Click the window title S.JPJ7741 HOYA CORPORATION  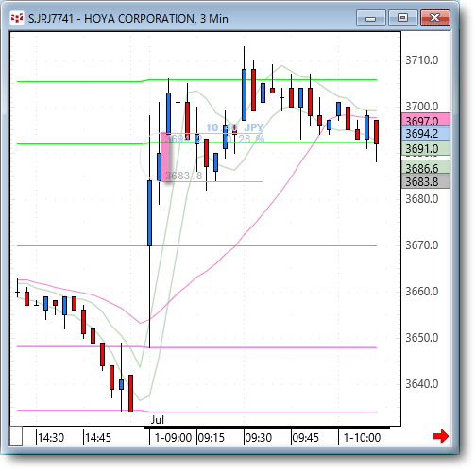click(x=128, y=19)
